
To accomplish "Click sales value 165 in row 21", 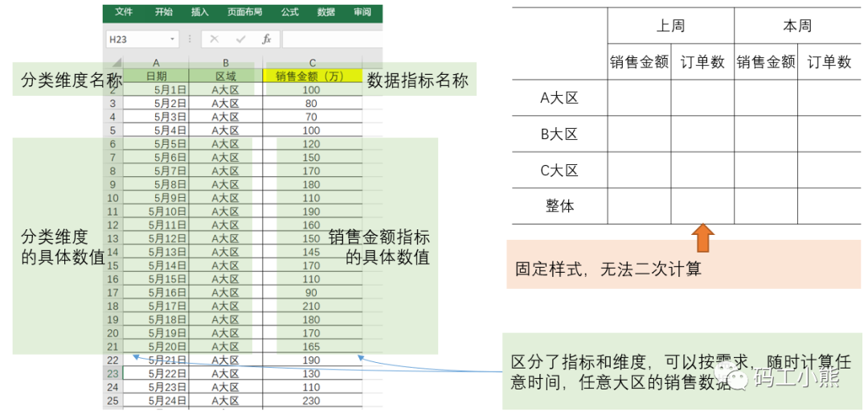I will pos(313,346).
